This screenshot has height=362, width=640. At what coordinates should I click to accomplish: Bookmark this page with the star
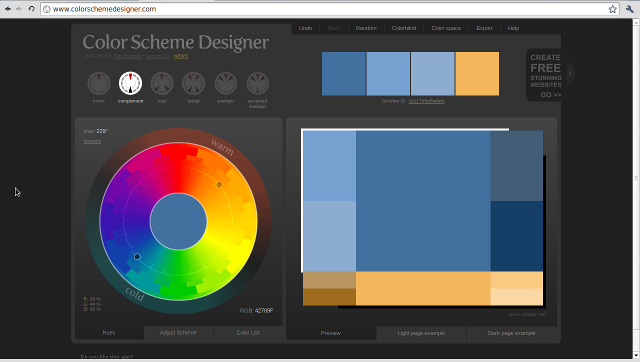click(612, 9)
